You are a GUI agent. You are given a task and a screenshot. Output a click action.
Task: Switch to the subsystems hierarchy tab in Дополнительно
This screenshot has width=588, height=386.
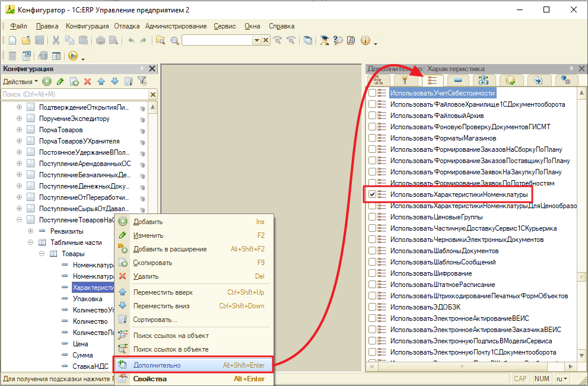coord(377,80)
